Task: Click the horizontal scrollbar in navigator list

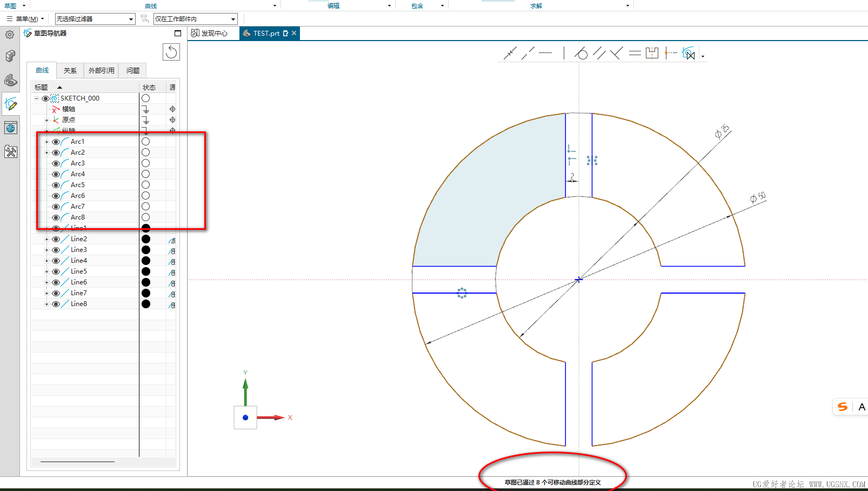Action: pyautogui.click(x=77, y=462)
